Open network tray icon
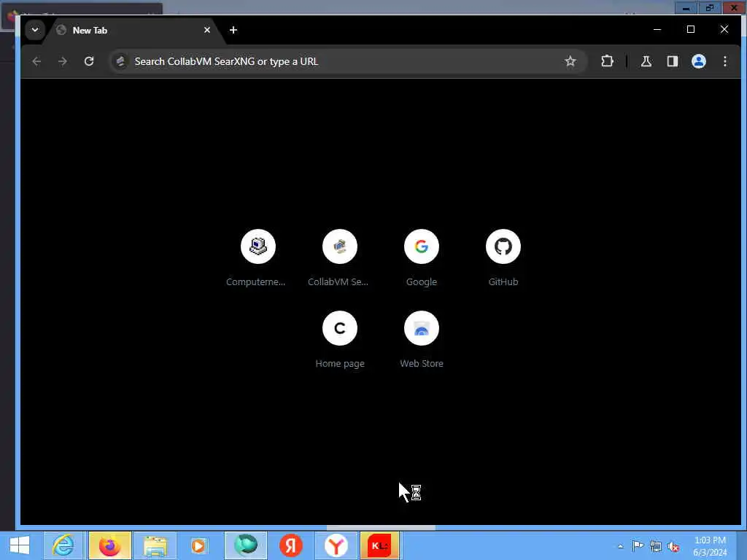Image resolution: width=747 pixels, height=560 pixels. 656,546
